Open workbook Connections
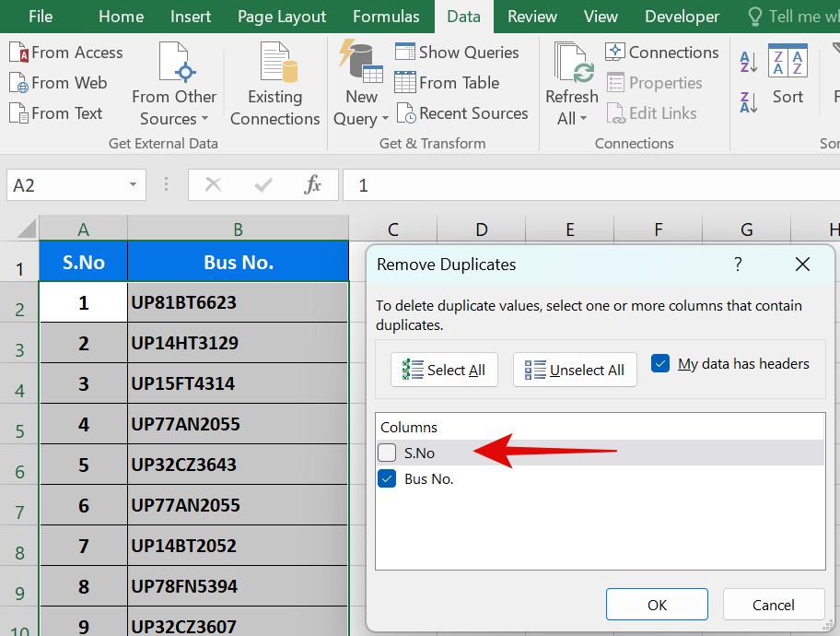 click(x=662, y=53)
